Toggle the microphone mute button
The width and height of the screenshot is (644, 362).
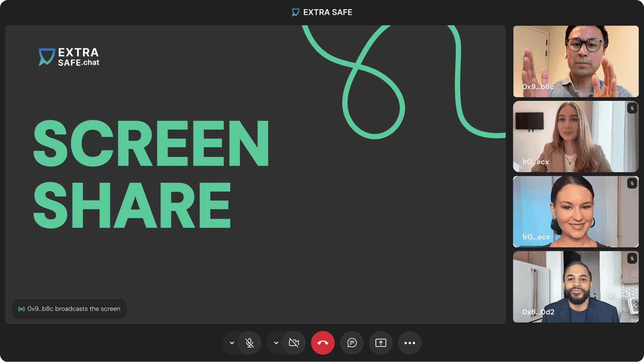coord(249,343)
